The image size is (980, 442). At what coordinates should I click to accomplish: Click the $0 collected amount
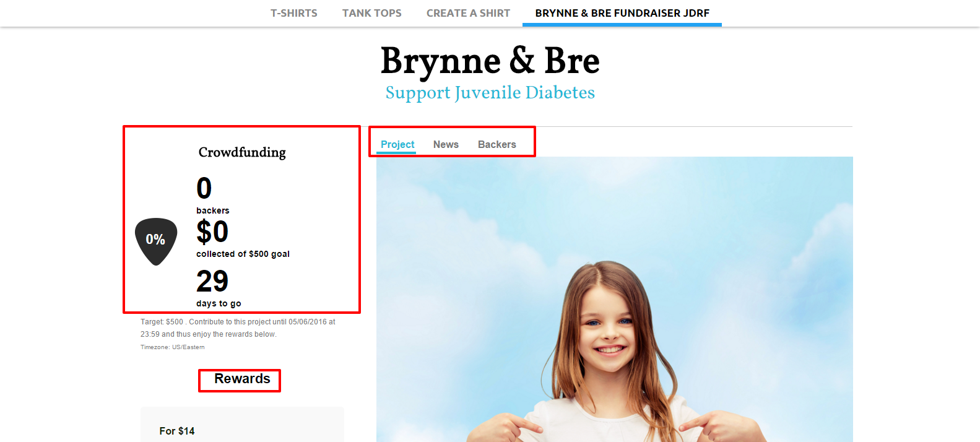212,232
